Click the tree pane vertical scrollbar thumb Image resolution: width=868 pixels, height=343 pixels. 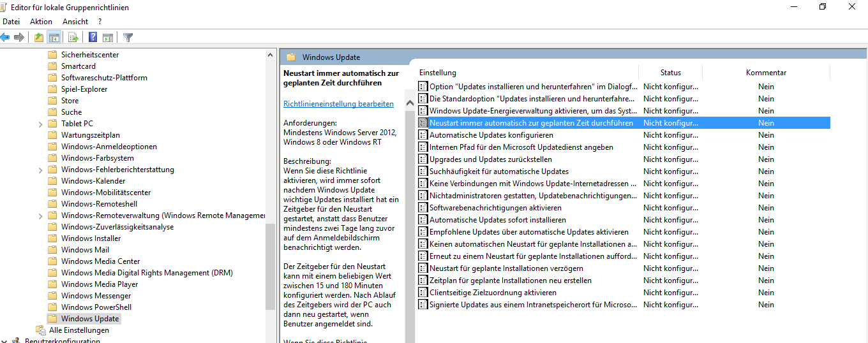pyautogui.click(x=270, y=266)
